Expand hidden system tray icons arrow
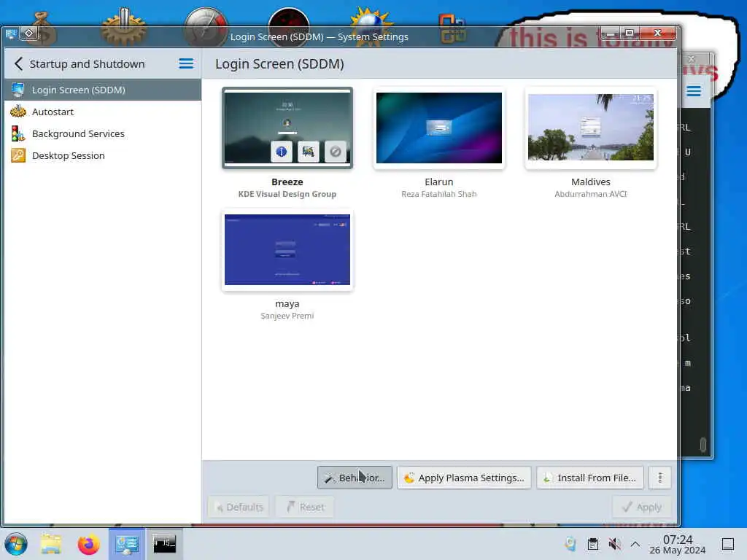Screen dimensions: 747x560 (x=635, y=544)
